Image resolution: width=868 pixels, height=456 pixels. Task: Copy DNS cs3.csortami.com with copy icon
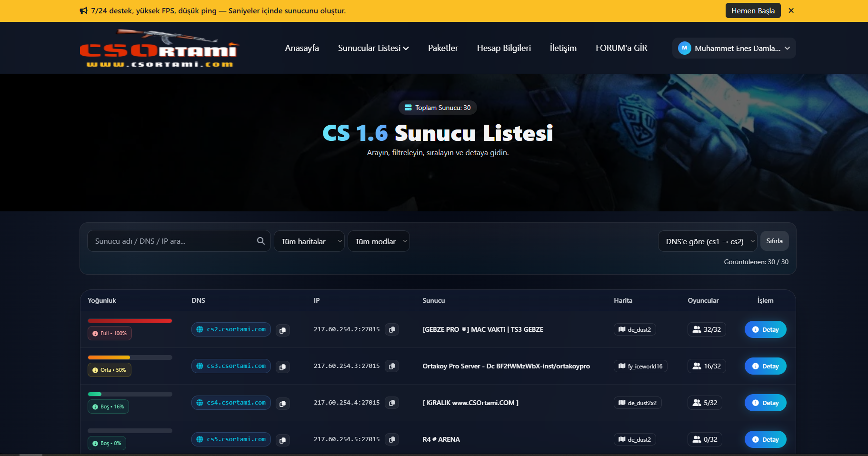(282, 367)
